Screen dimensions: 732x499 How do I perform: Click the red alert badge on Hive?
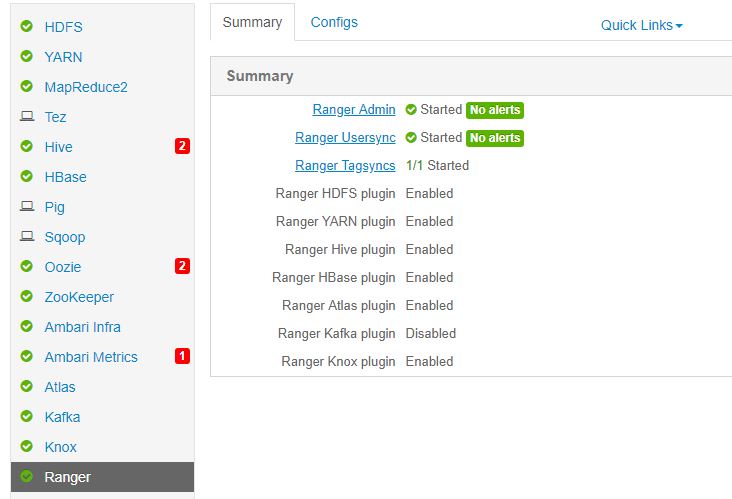click(182, 146)
